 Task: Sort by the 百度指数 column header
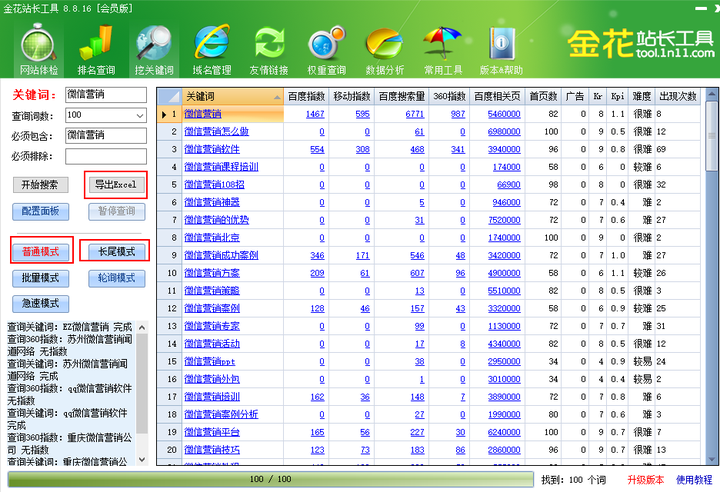click(x=306, y=96)
